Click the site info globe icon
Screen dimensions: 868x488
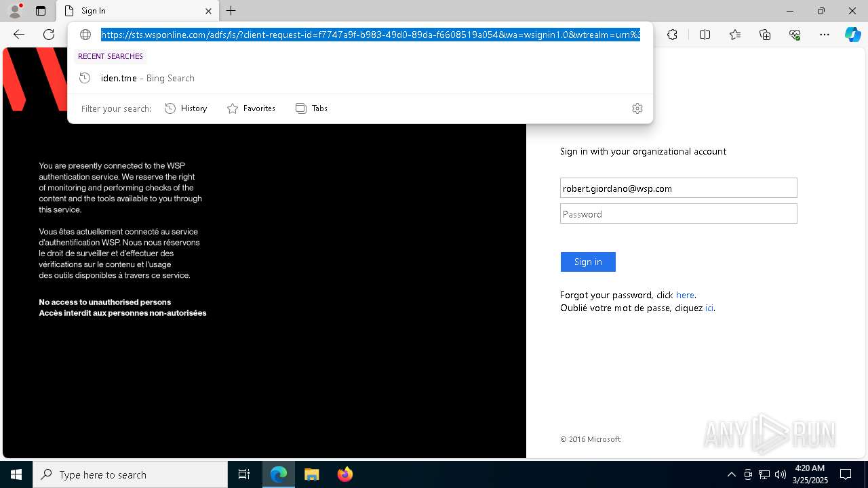click(85, 35)
